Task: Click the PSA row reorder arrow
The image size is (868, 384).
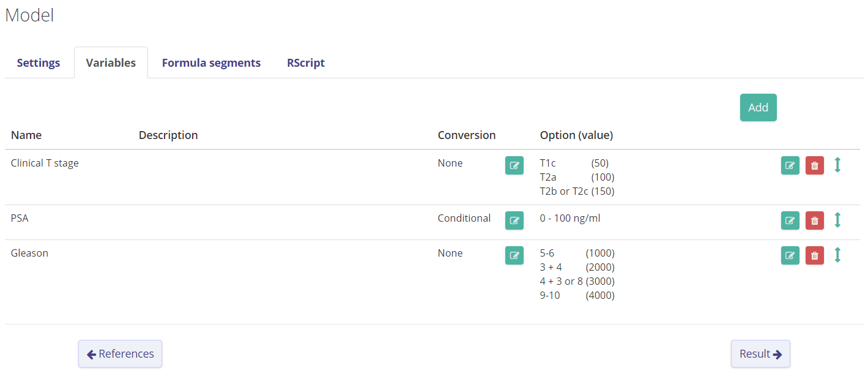Action: pos(837,220)
